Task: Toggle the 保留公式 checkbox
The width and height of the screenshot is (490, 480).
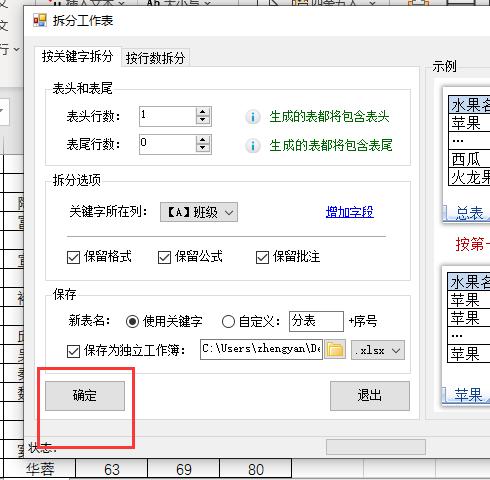Action: (164, 257)
